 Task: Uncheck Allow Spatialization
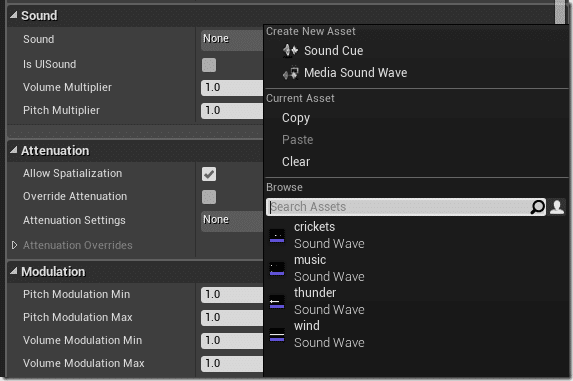pyautogui.click(x=209, y=174)
